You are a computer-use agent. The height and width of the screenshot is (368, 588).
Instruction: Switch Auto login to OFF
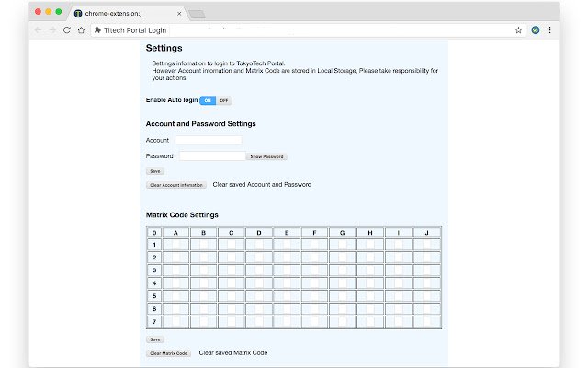(x=224, y=100)
